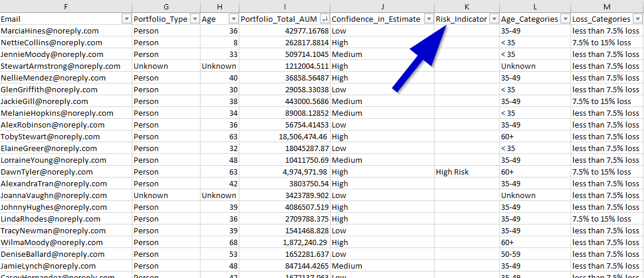644x278 pixels.
Task: Select column J header
Action: [x=382, y=6]
